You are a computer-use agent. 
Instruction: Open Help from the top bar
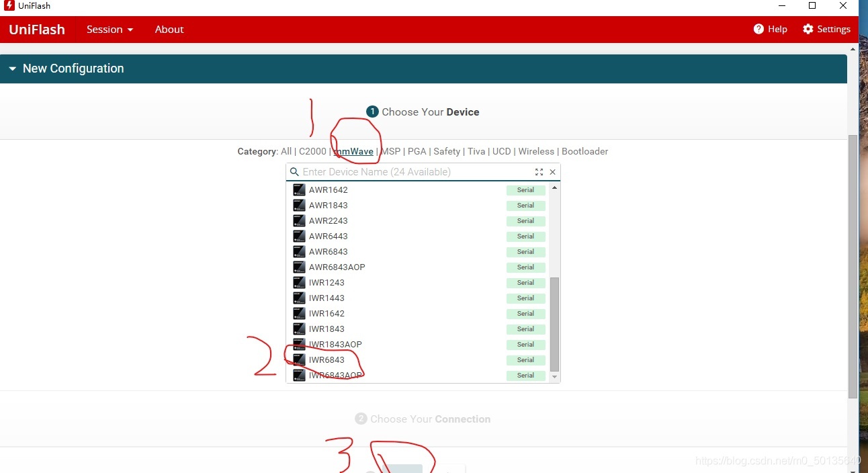(x=771, y=29)
